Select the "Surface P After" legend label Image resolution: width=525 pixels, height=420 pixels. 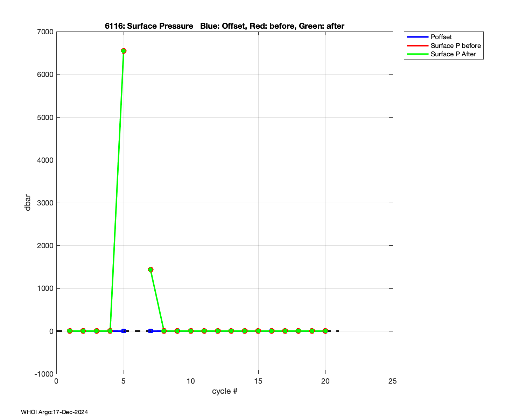(453, 54)
